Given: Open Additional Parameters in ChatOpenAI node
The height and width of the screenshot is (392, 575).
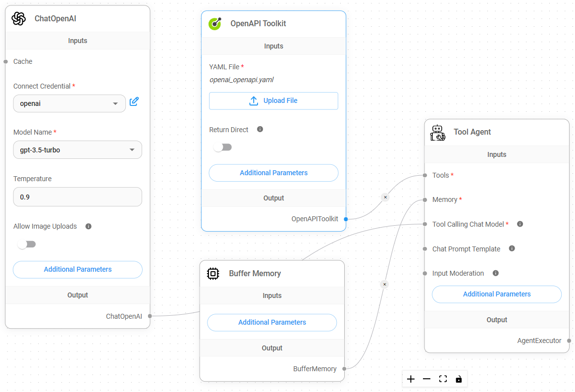Looking at the screenshot, I should (78, 270).
